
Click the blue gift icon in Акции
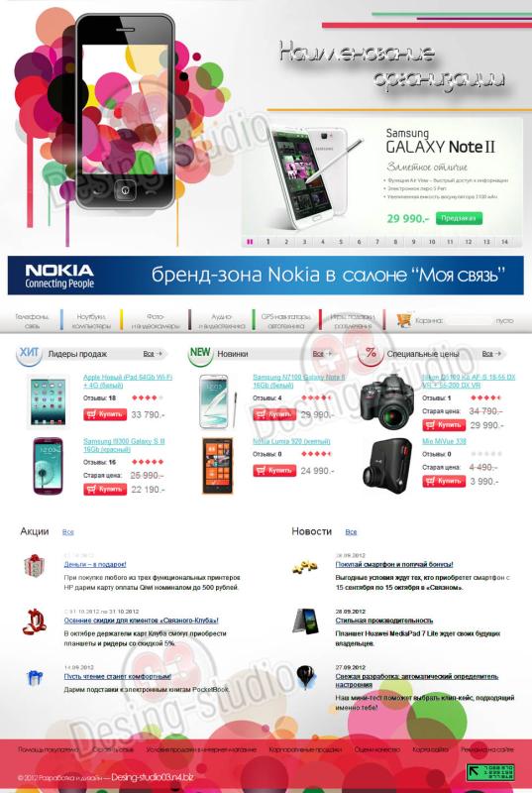(x=35, y=677)
